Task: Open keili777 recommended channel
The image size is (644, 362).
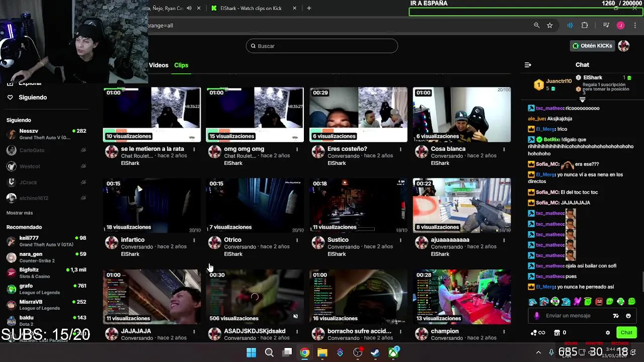Action: (46, 241)
